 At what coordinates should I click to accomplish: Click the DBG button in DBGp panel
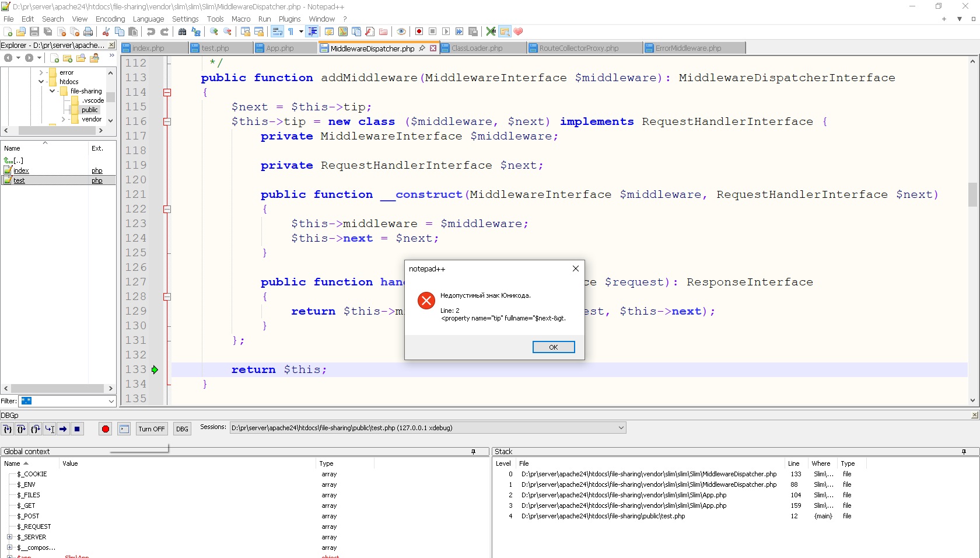click(x=182, y=429)
